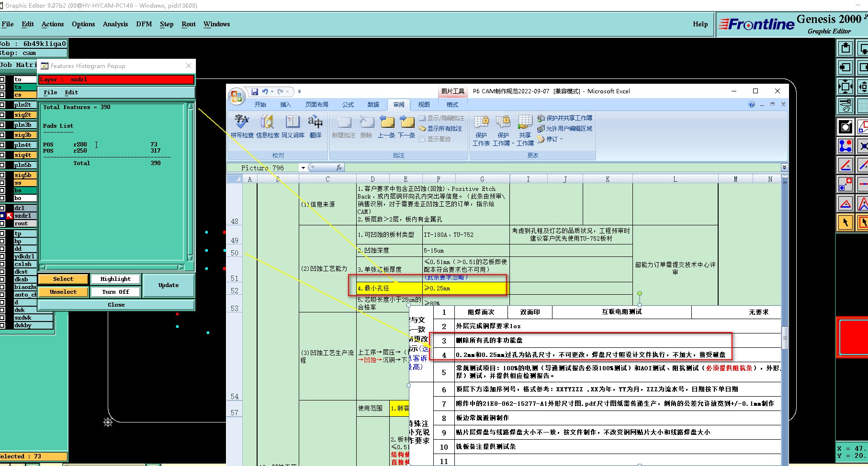The image size is (868, 466).
Task: Open the DFM menu in Genesis
Action: point(144,24)
